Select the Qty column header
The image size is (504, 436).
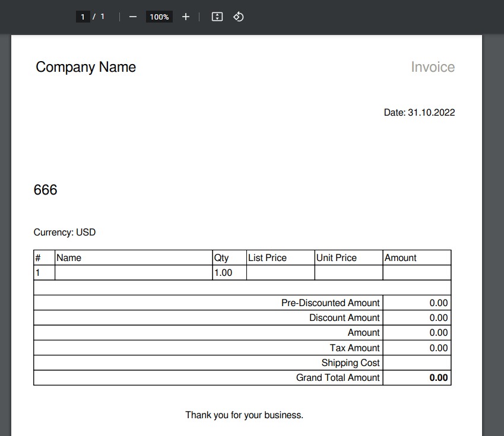[221, 258]
